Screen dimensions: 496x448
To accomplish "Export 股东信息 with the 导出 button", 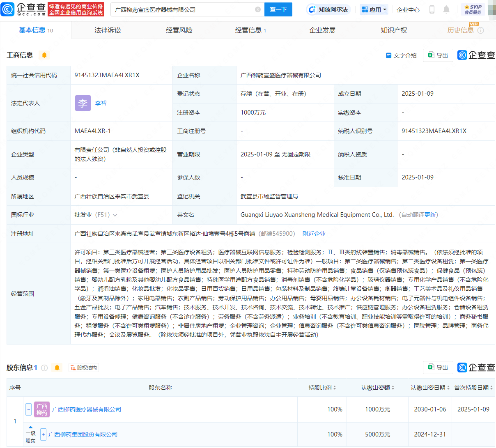I will pyautogui.click(x=438, y=368).
